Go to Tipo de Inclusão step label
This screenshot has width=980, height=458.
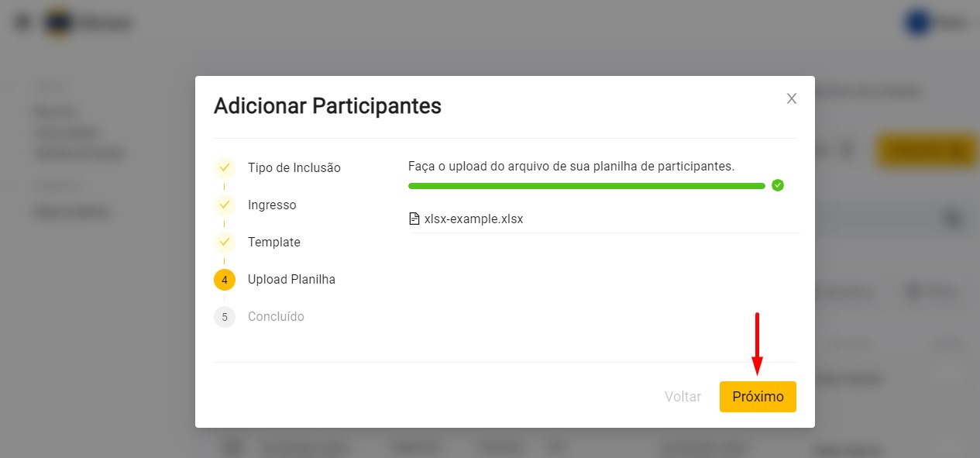click(294, 167)
